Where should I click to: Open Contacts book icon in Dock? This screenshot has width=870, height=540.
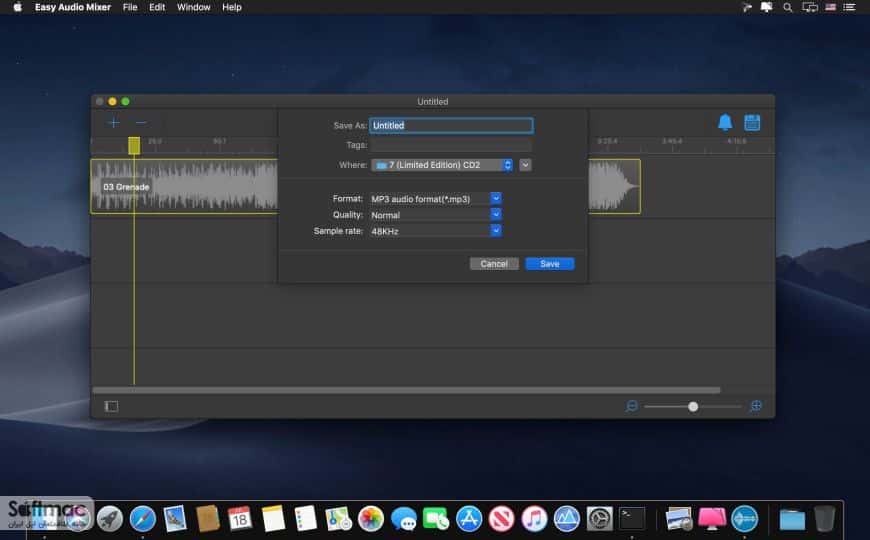tap(208, 519)
